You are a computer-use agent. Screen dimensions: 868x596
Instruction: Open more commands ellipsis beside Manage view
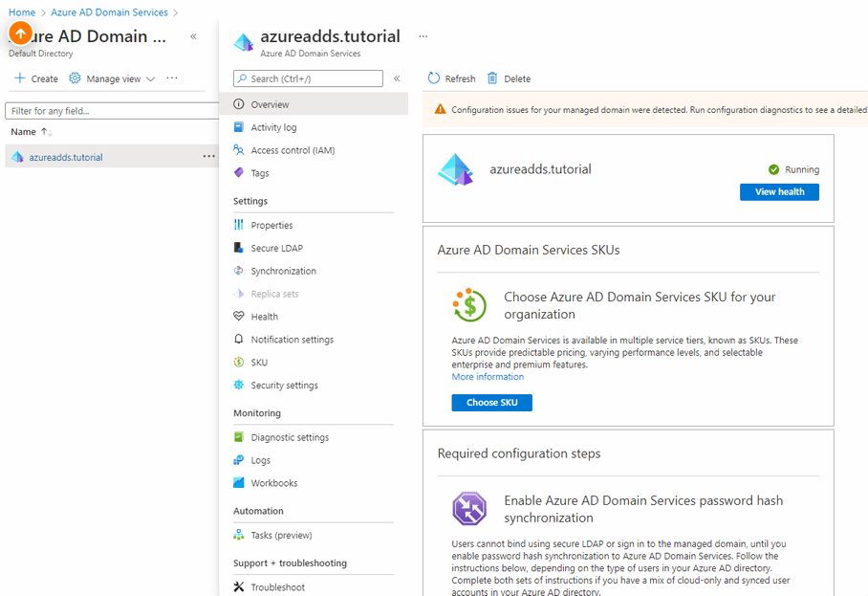point(172,78)
